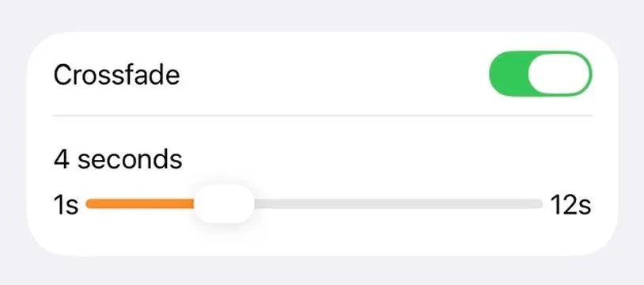
Task: Click the middle of the crossfade duration track
Action: point(314,203)
